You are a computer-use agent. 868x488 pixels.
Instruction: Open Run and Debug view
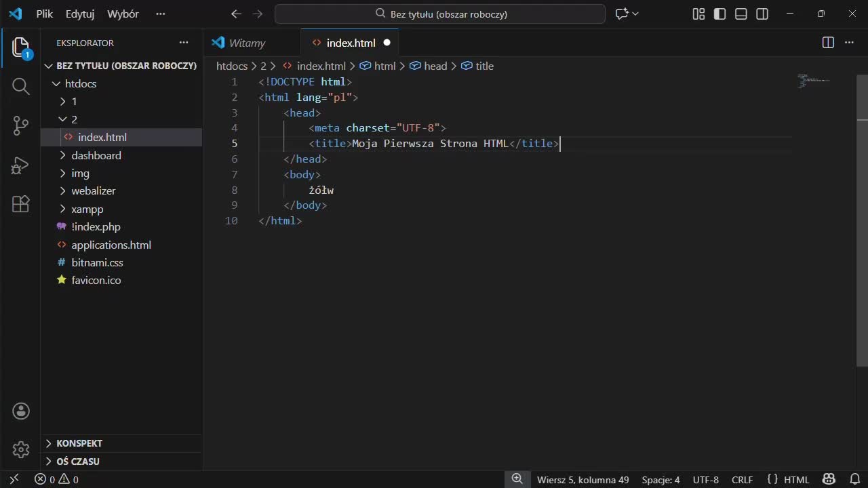pos(20,165)
